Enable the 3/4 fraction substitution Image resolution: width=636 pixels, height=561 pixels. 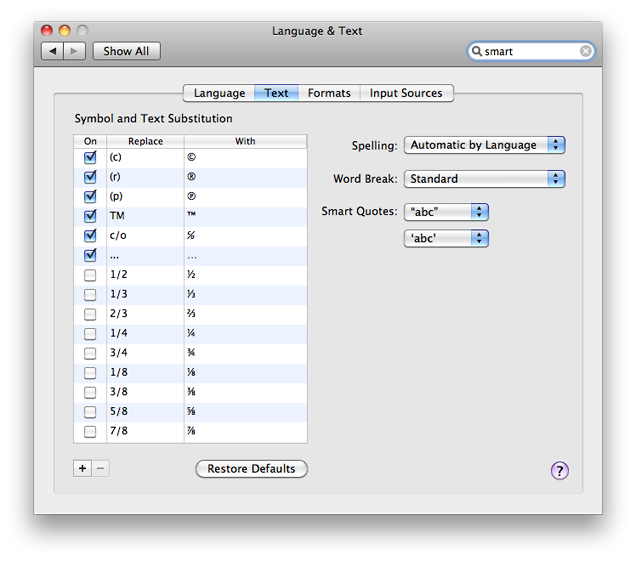(90, 353)
